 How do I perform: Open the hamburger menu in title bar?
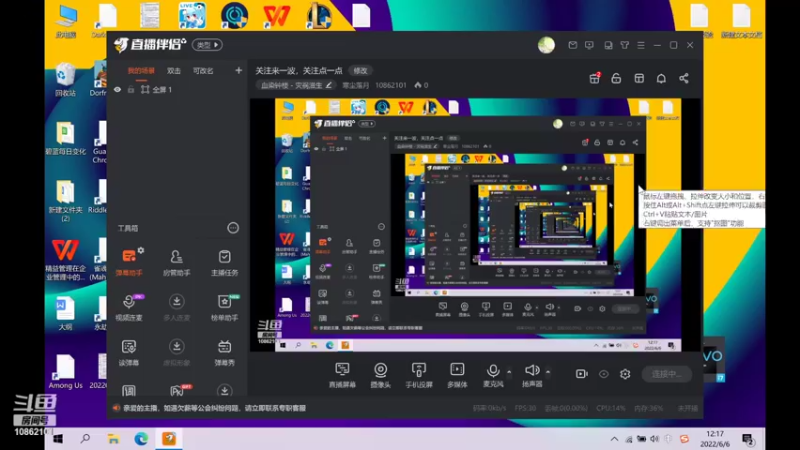pyautogui.click(x=641, y=45)
